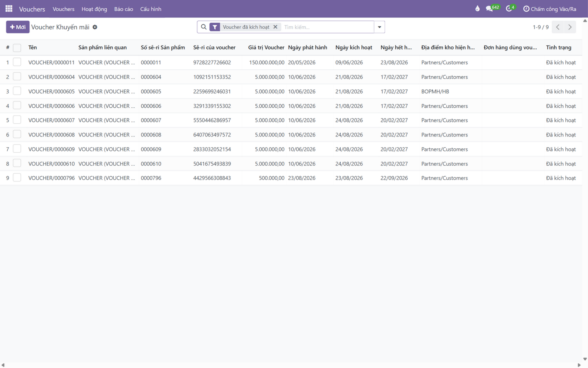The height and width of the screenshot is (368, 588).
Task: Click the Mới button
Action: (x=18, y=27)
